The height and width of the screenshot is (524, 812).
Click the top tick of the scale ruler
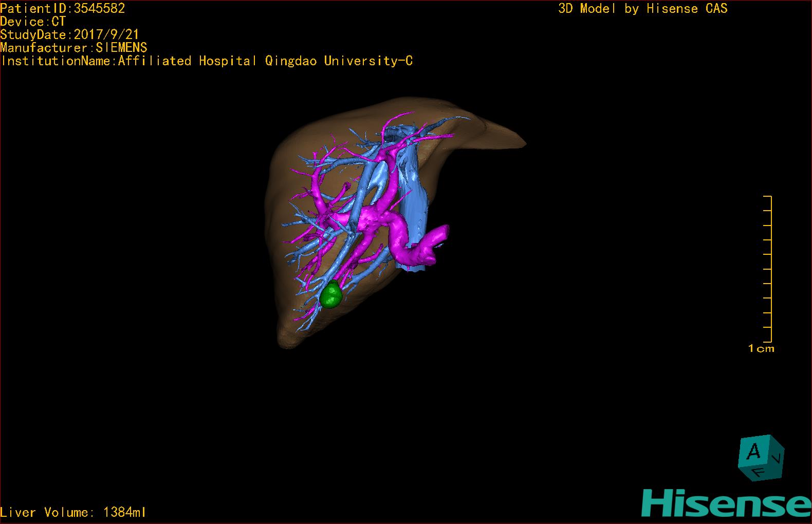coord(767,196)
